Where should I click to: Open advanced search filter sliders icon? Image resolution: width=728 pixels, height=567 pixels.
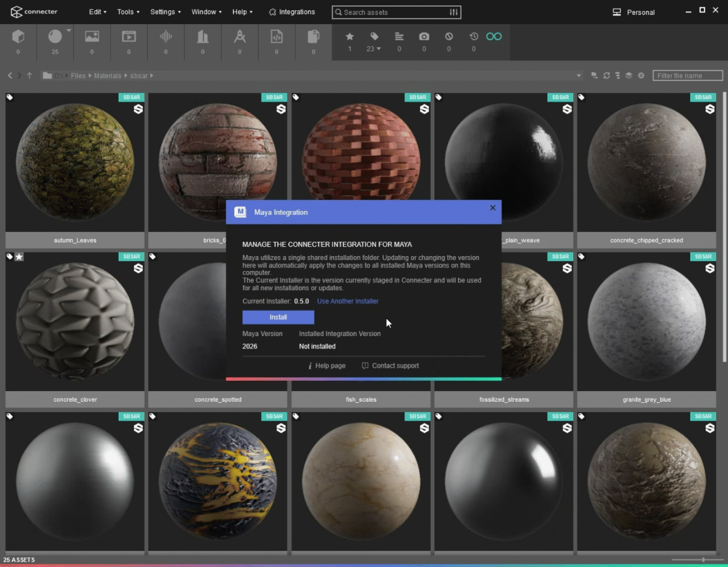[454, 12]
